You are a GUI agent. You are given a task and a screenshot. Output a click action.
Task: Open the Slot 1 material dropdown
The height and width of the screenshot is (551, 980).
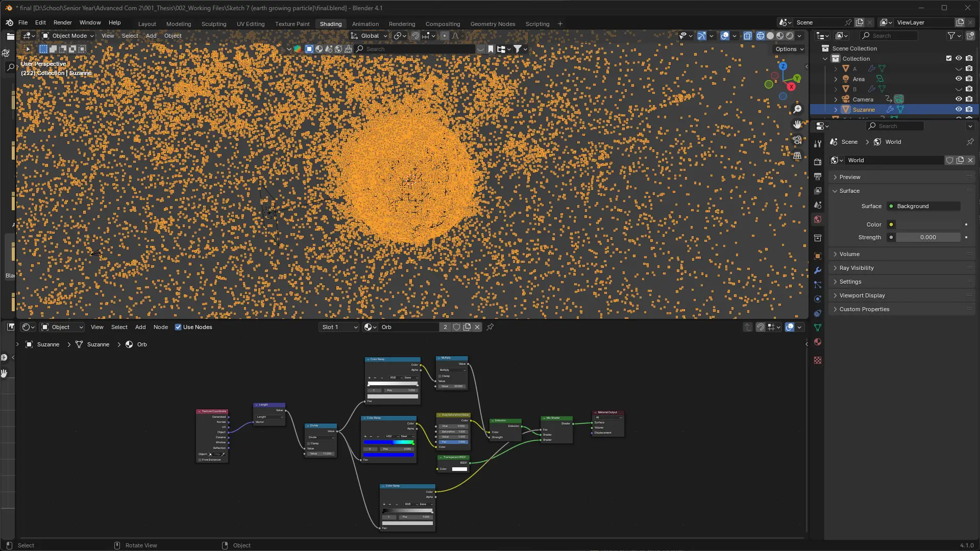(339, 327)
